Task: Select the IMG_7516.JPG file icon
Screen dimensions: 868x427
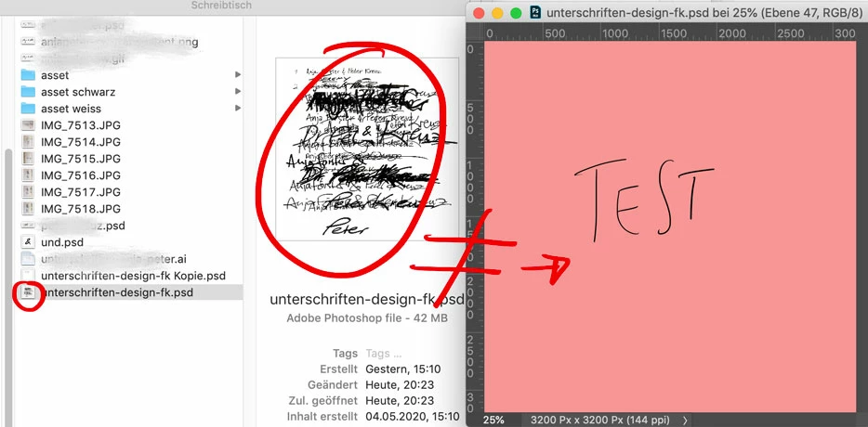Action: (28, 175)
